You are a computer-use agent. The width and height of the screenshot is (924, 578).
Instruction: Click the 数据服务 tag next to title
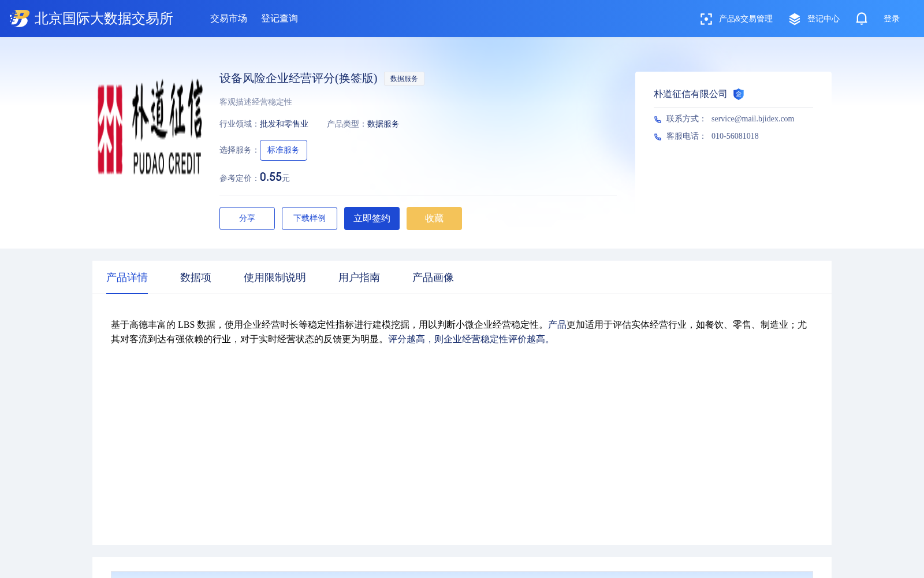coord(404,79)
